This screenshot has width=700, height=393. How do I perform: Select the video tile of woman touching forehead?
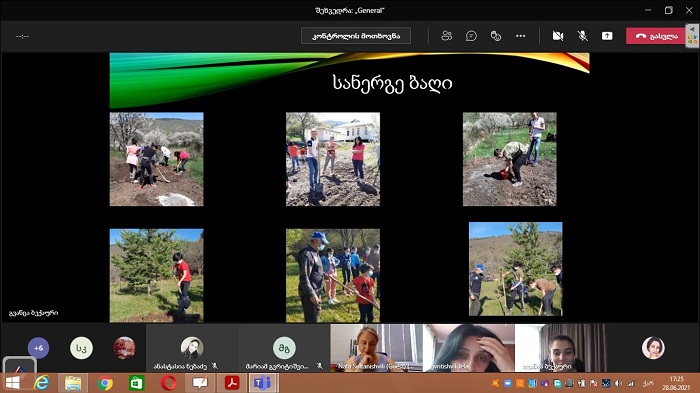point(469,348)
